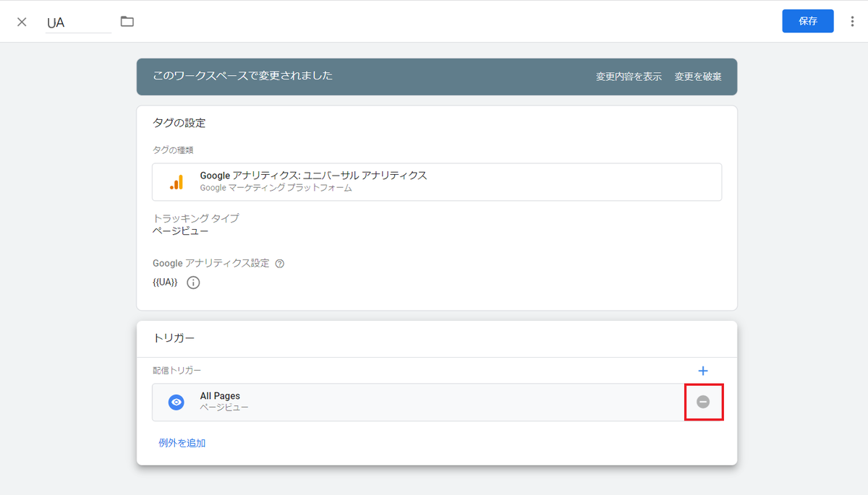Remove the All Pages trigger with minus icon
Viewport: 868px width, 495px height.
point(703,402)
